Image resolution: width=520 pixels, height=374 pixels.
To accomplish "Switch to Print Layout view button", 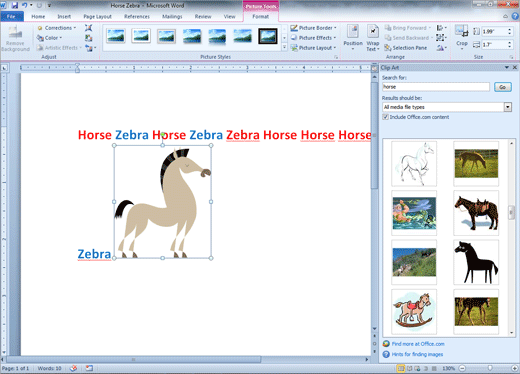I will pyautogui.click(x=400, y=368).
